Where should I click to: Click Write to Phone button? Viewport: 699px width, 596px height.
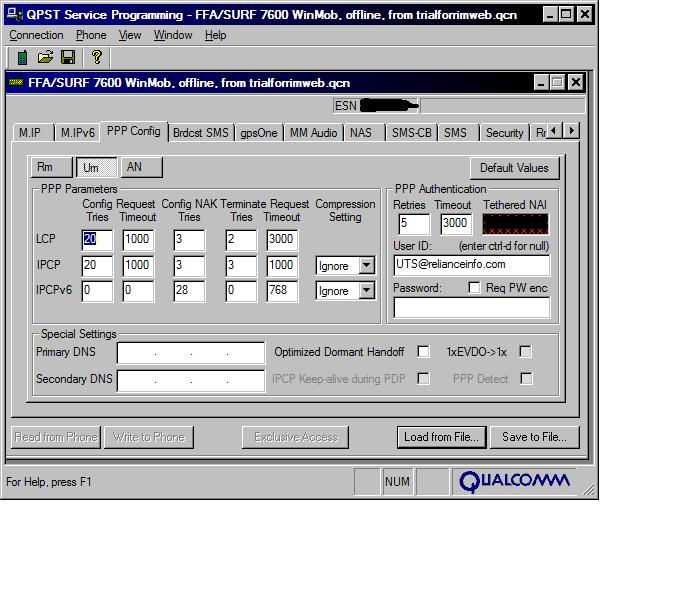click(x=149, y=437)
